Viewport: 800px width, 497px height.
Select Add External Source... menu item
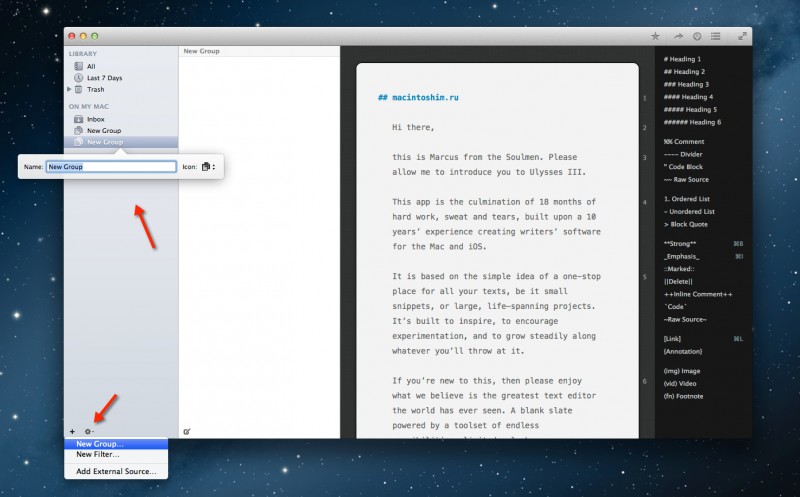(x=116, y=471)
